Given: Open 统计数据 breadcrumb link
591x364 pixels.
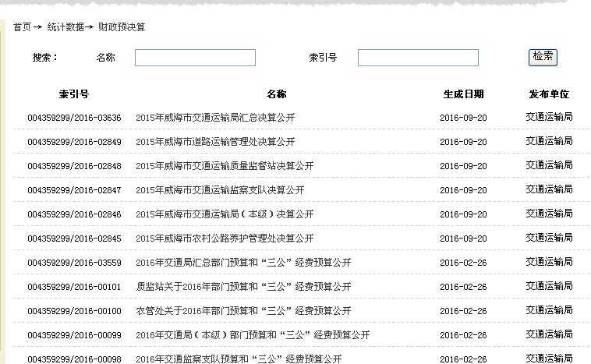Looking at the screenshot, I should coord(65,27).
